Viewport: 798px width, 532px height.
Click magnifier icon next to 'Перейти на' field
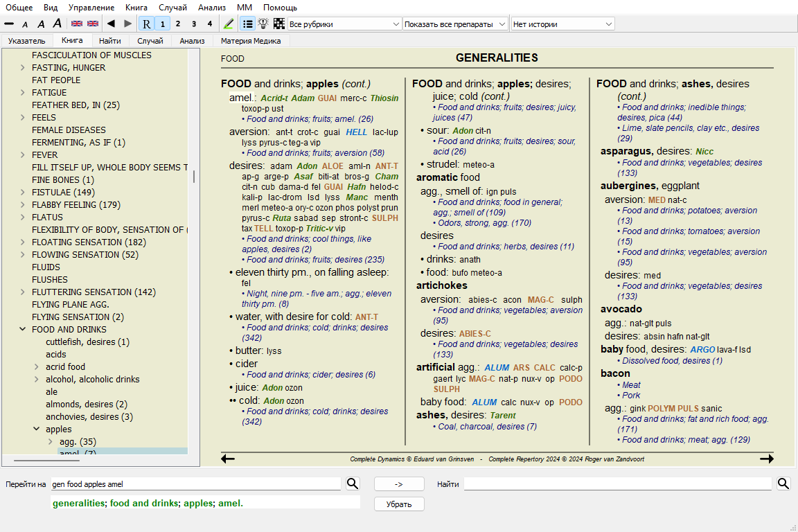(x=353, y=484)
